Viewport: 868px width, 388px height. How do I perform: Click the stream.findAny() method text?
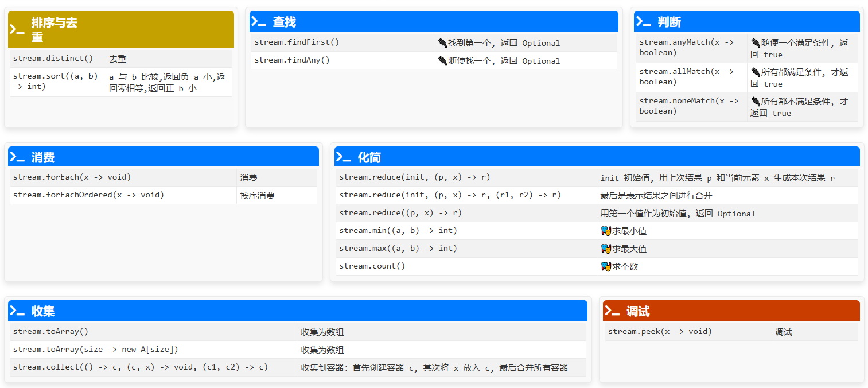point(293,60)
